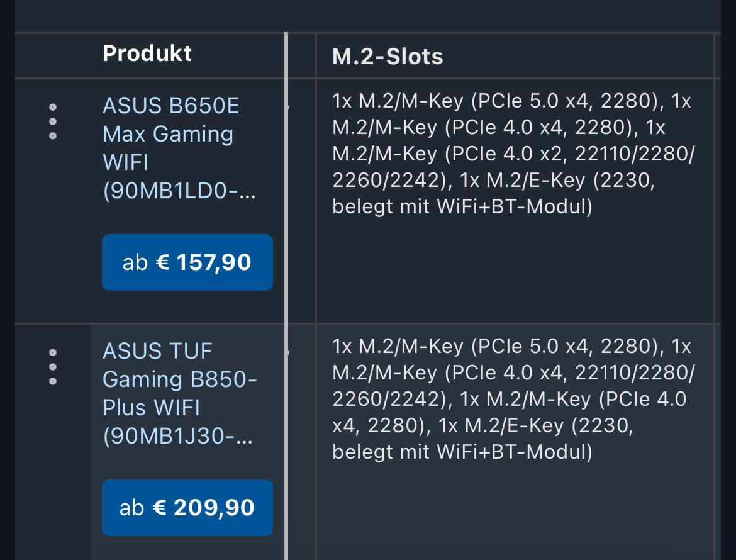736x560 pixels.
Task: Click the M.2 slots text in the B650E row
Action: pyautogui.click(x=513, y=154)
